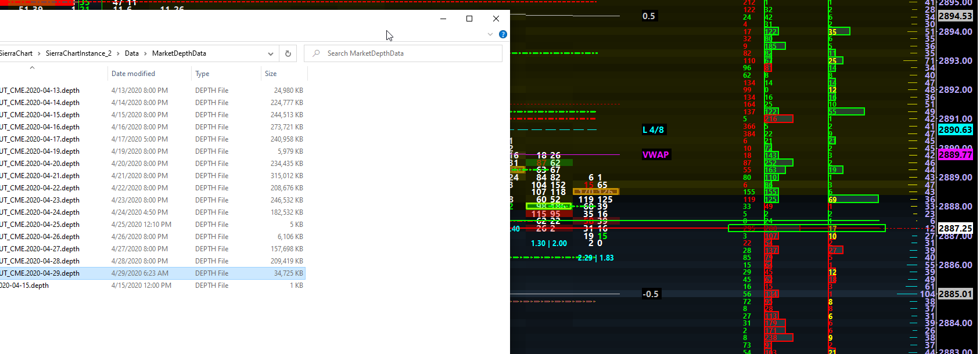Select file CME.2020-04-26.depth
The height and width of the screenshot is (354, 980).
40,237
